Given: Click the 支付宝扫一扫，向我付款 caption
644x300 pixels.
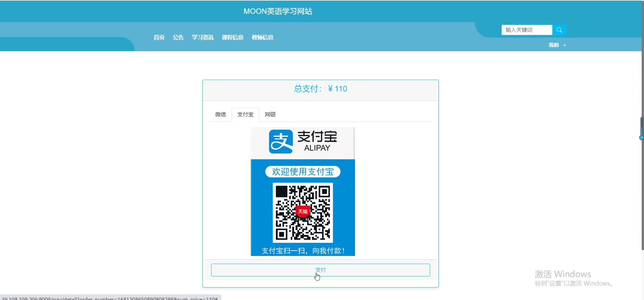Looking at the screenshot, I should pyautogui.click(x=303, y=251).
